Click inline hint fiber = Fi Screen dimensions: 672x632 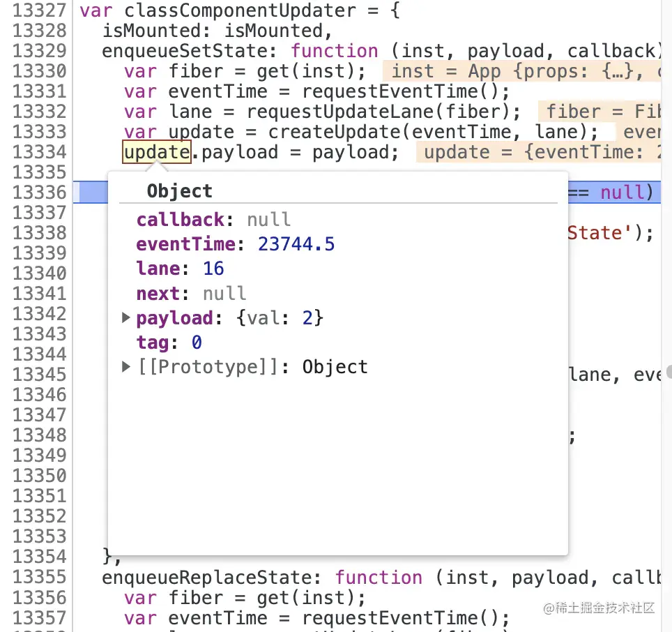point(600,112)
